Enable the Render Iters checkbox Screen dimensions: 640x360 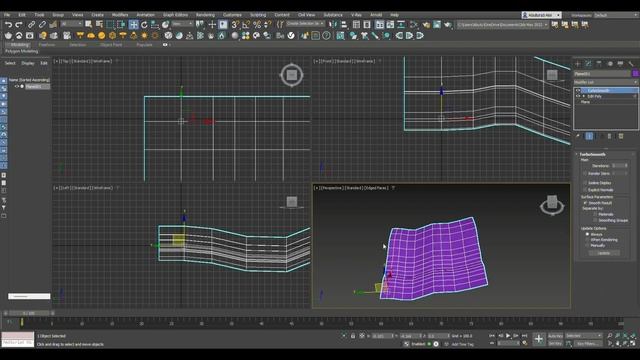click(585, 173)
